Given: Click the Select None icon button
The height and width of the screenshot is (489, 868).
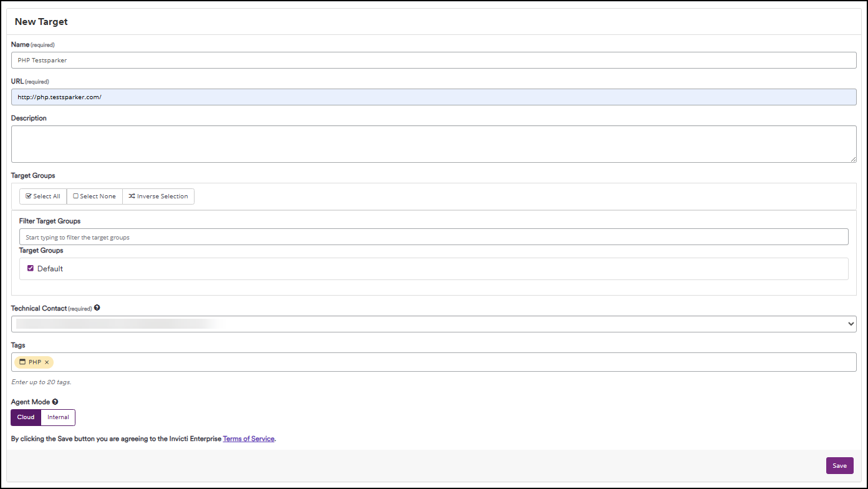Looking at the screenshot, I should pyautogui.click(x=75, y=196).
